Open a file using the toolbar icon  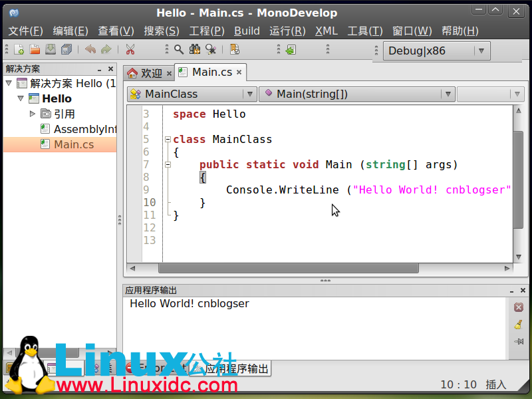click(x=34, y=49)
